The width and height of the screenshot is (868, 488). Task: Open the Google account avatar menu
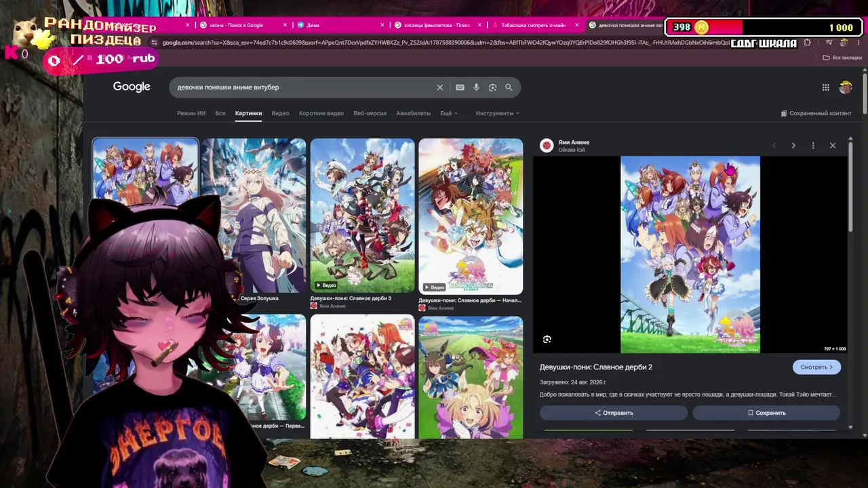845,87
